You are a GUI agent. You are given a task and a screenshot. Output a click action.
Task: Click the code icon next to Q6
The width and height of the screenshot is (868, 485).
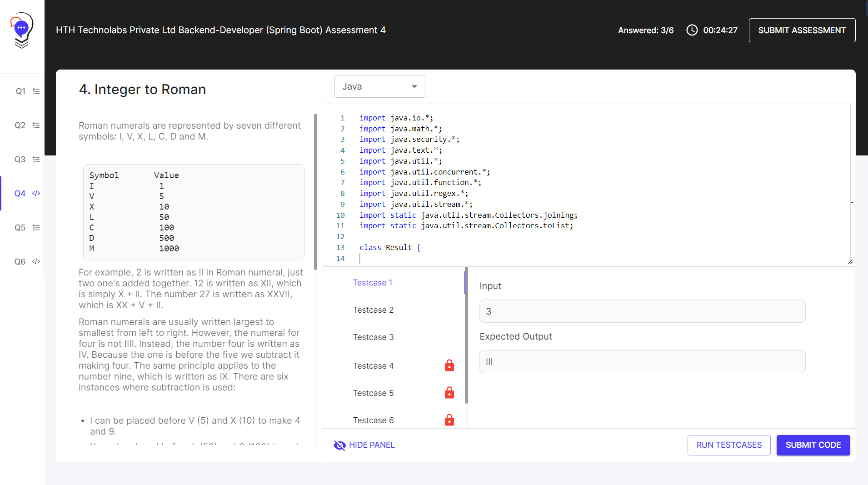point(36,261)
